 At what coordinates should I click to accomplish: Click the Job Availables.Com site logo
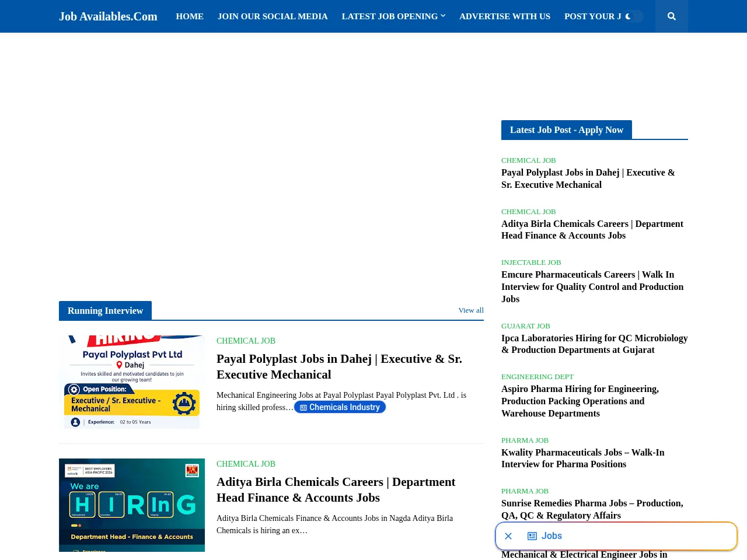pos(108,16)
